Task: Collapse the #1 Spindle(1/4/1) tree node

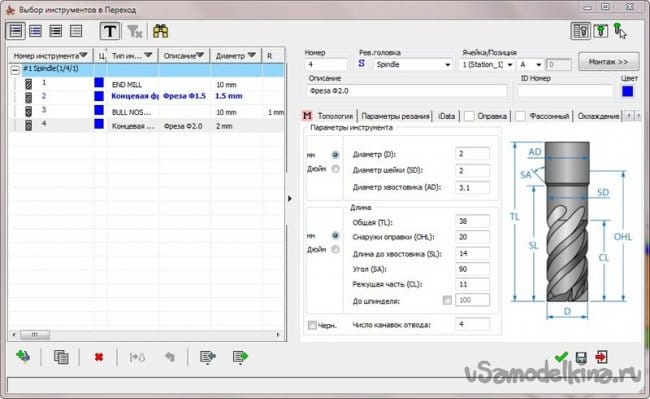Action: tap(15, 70)
